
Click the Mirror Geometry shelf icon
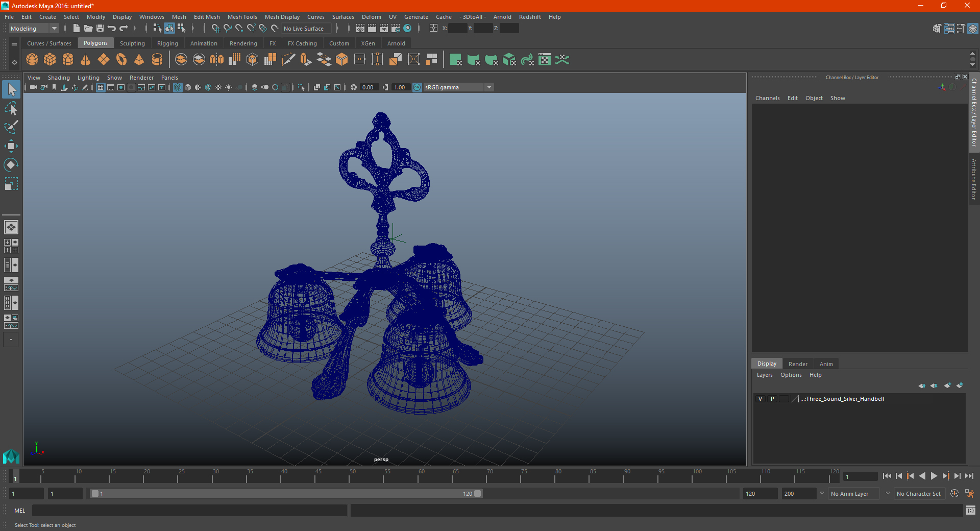[x=217, y=60]
